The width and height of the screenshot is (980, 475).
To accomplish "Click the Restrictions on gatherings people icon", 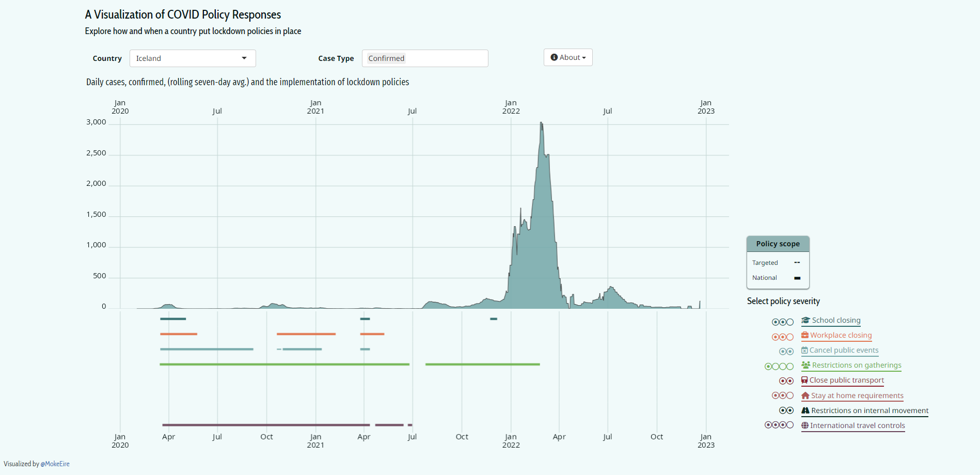I will 805,366.
